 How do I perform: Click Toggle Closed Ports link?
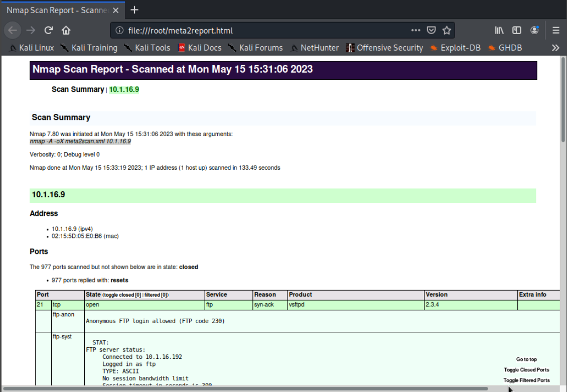click(526, 370)
